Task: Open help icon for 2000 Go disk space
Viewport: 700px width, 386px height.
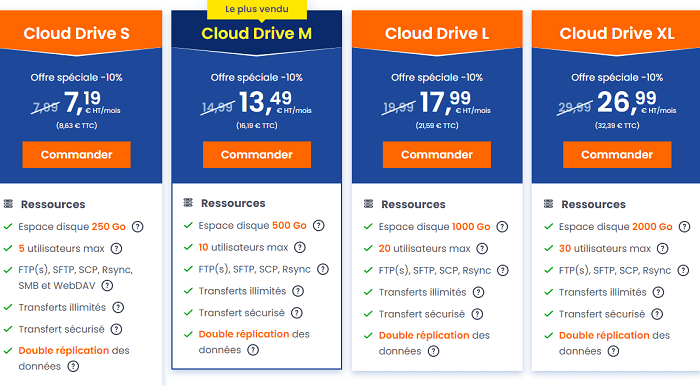Action: coord(684,227)
